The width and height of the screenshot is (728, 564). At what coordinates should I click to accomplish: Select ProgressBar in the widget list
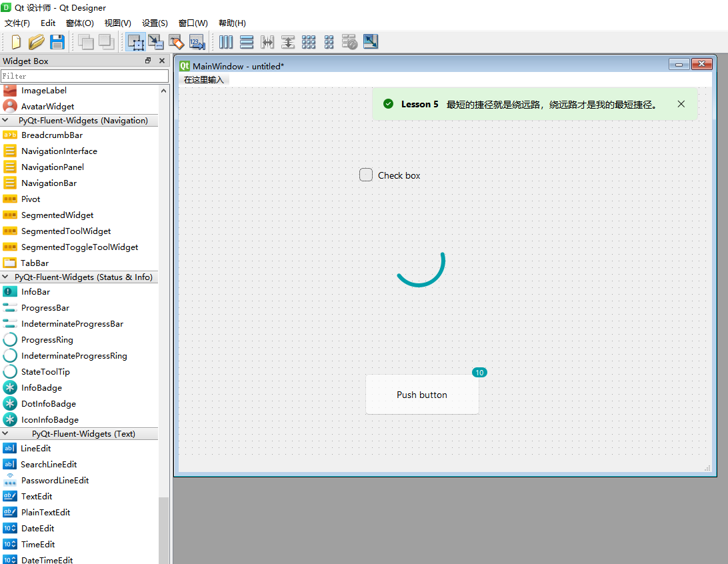pyautogui.click(x=45, y=308)
